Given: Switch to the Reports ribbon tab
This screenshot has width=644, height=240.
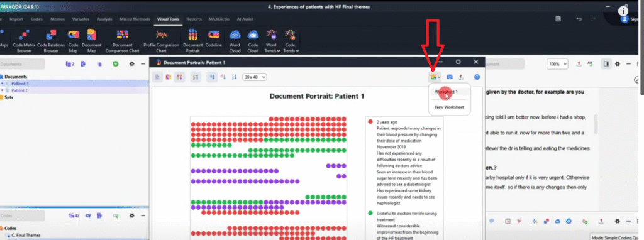Looking at the screenshot, I should point(194,19).
